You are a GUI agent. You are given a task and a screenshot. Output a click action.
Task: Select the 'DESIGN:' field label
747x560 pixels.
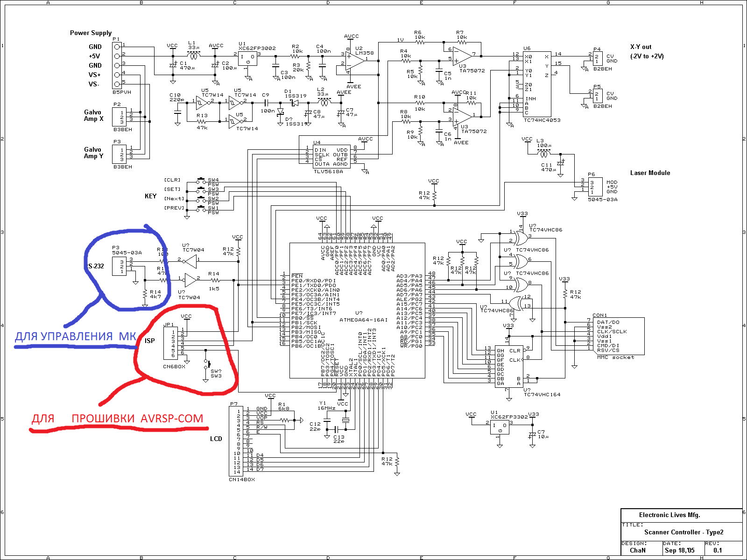click(634, 543)
